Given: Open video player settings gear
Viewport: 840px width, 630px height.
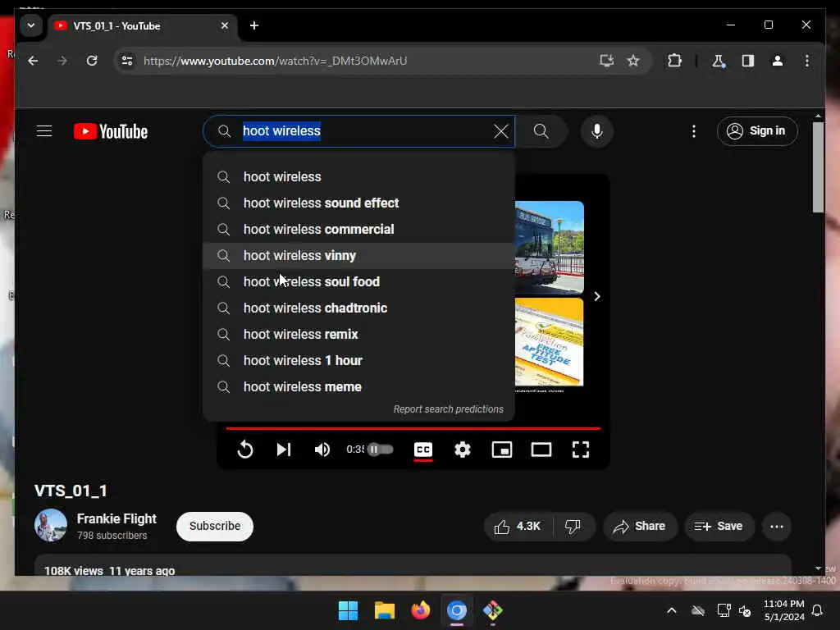Looking at the screenshot, I should (x=463, y=450).
